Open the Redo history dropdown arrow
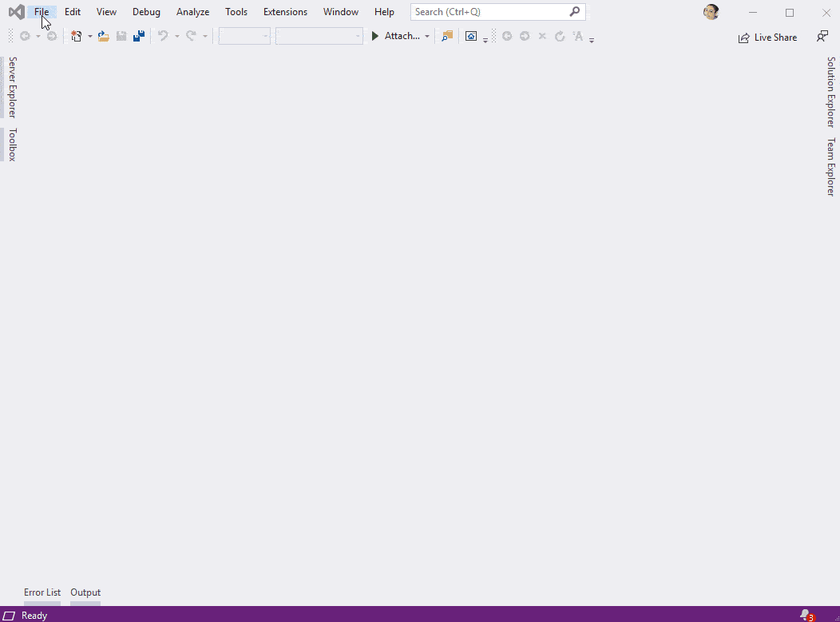This screenshot has height=622, width=840. (205, 36)
